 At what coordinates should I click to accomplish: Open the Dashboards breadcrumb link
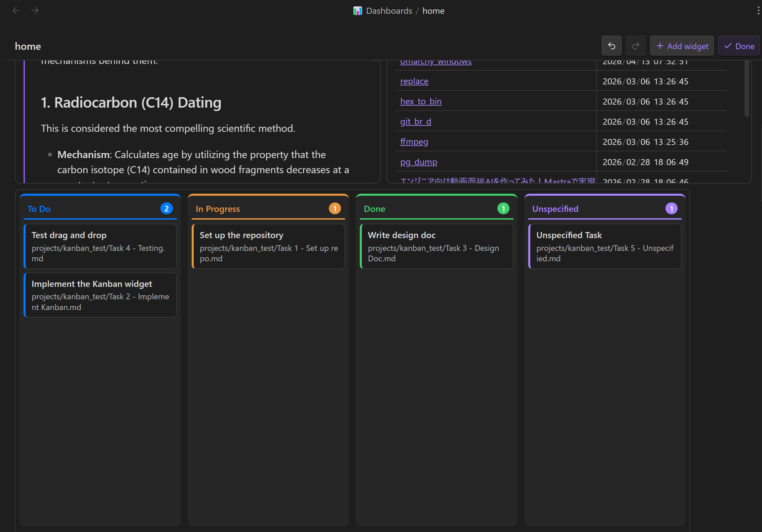[389, 11]
